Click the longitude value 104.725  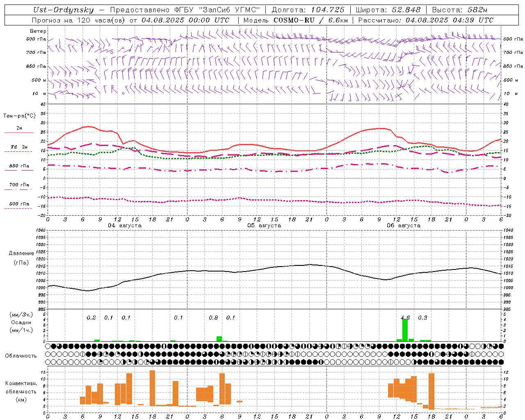pyautogui.click(x=328, y=10)
